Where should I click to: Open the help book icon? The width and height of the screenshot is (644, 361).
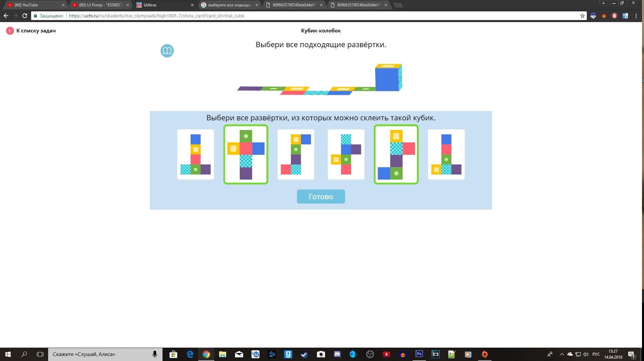[167, 51]
